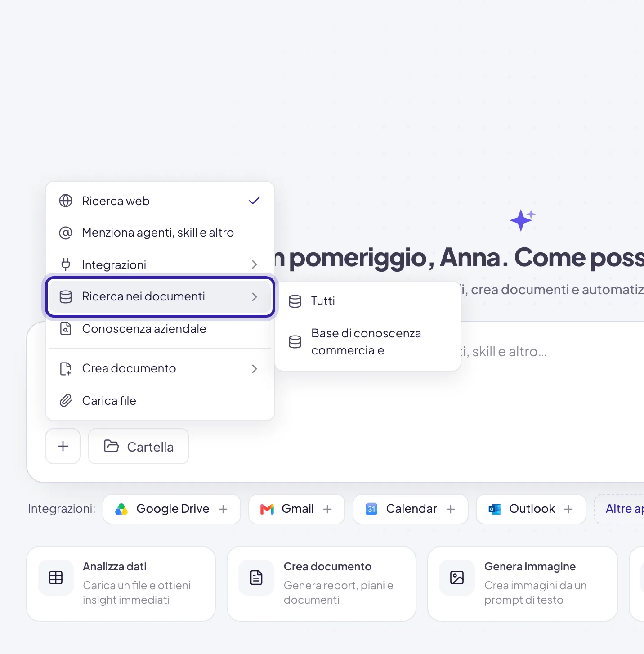
Task: Open the Analizza dati suggestion card
Action: [x=121, y=584]
